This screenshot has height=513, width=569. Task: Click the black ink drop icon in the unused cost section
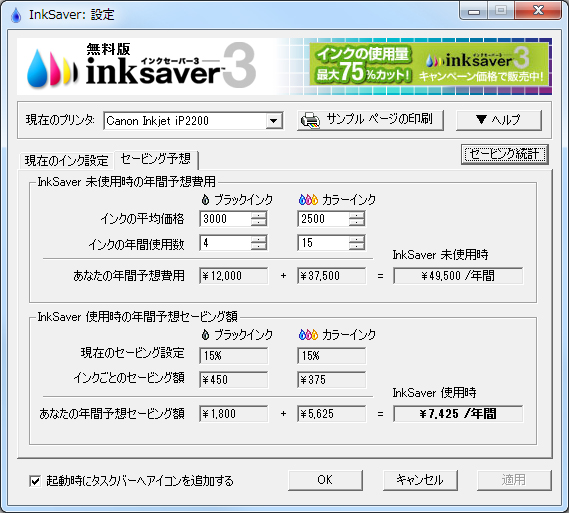tap(205, 199)
